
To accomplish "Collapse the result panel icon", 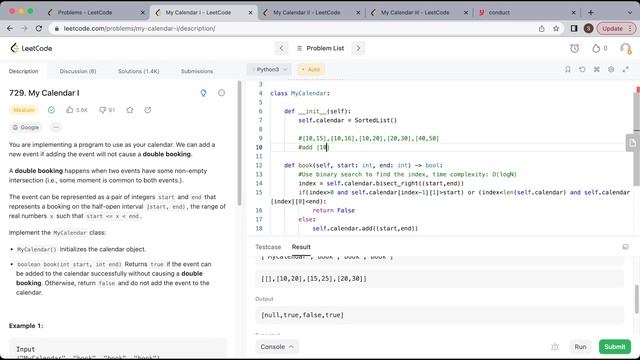I will [x=625, y=247].
